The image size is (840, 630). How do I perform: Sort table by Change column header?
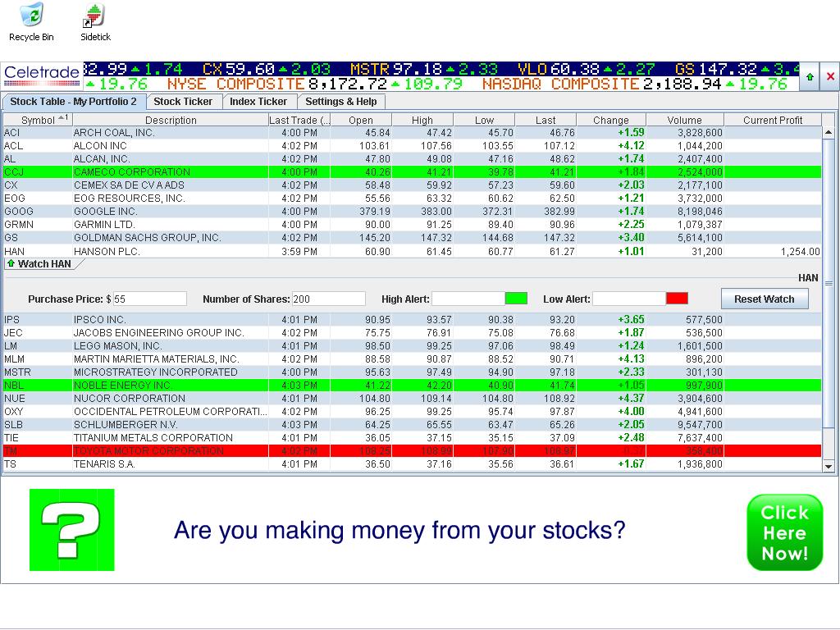click(x=610, y=120)
